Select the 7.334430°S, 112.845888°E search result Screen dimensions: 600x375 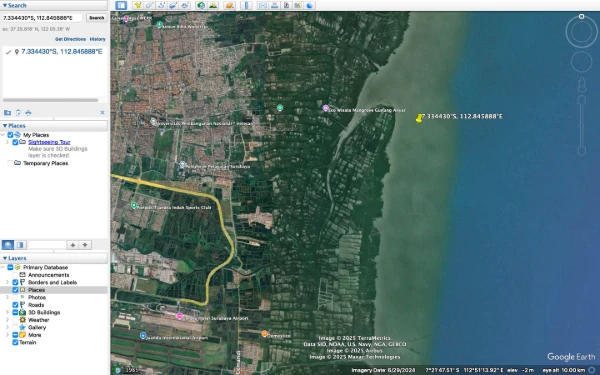point(62,52)
